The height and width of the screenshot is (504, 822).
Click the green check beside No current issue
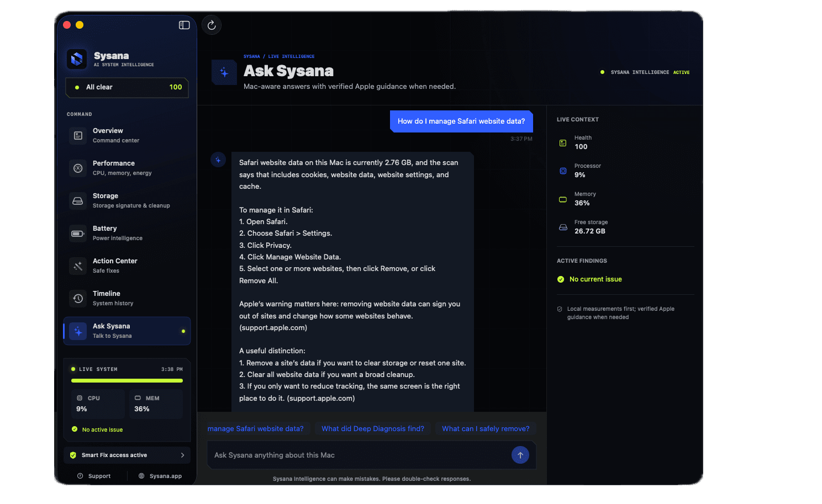tap(561, 279)
